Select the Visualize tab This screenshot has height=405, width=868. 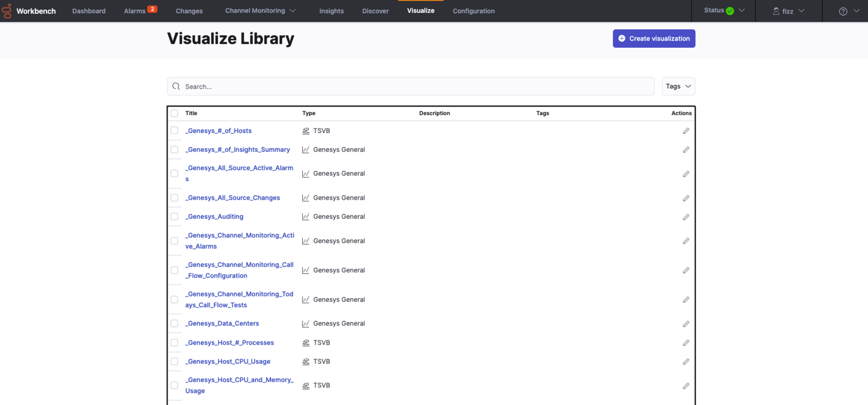[421, 11]
